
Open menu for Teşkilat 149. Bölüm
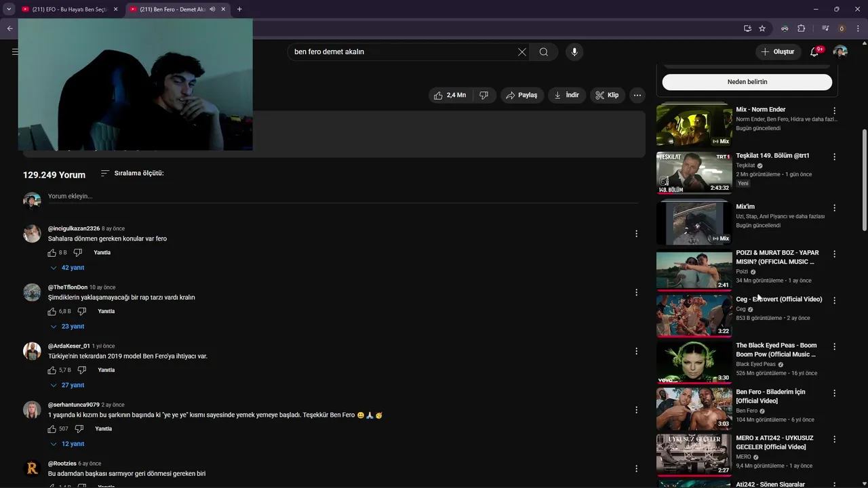(x=834, y=157)
